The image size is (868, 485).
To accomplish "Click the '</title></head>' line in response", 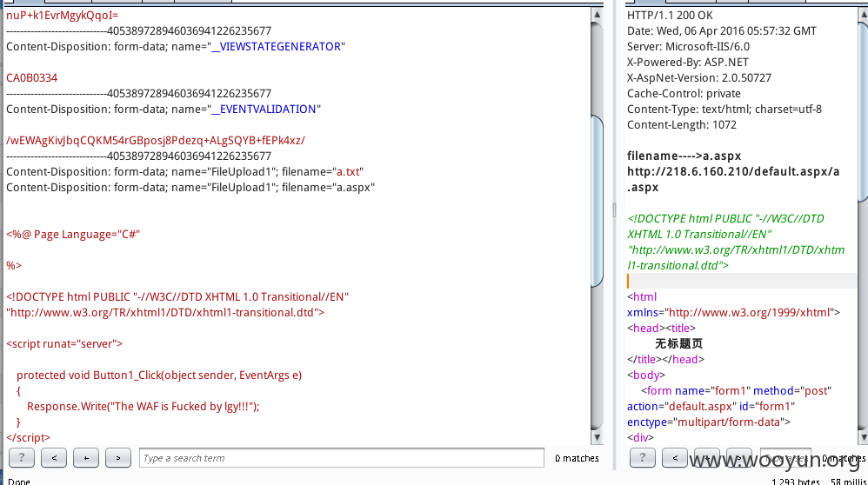I will click(666, 360).
